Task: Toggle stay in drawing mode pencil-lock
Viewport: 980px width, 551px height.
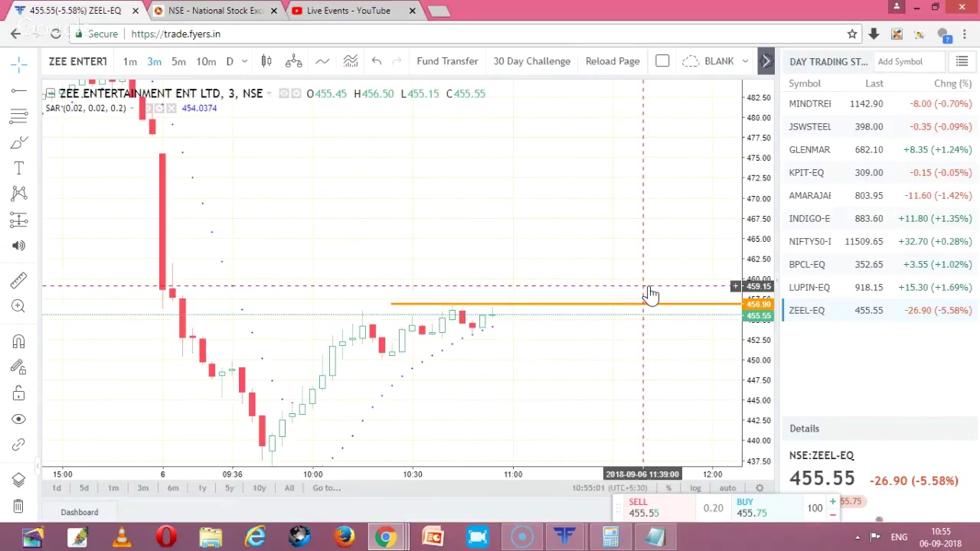Action: (x=19, y=367)
